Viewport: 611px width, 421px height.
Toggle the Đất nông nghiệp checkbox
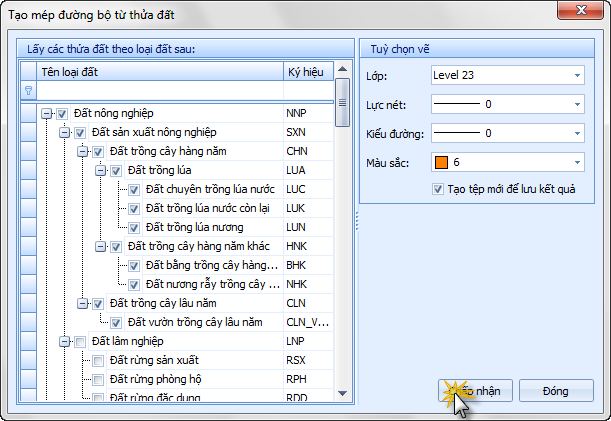click(63, 114)
